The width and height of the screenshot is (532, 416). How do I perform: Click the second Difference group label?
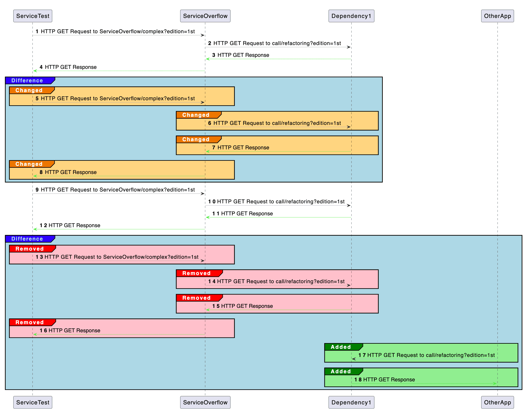[x=27, y=239]
